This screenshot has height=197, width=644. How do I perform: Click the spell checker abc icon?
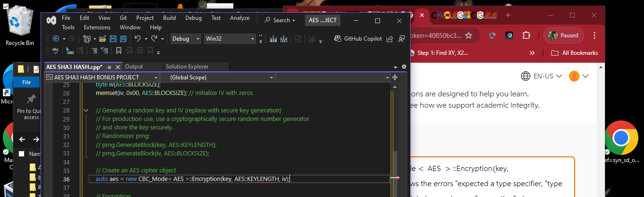pos(56,51)
